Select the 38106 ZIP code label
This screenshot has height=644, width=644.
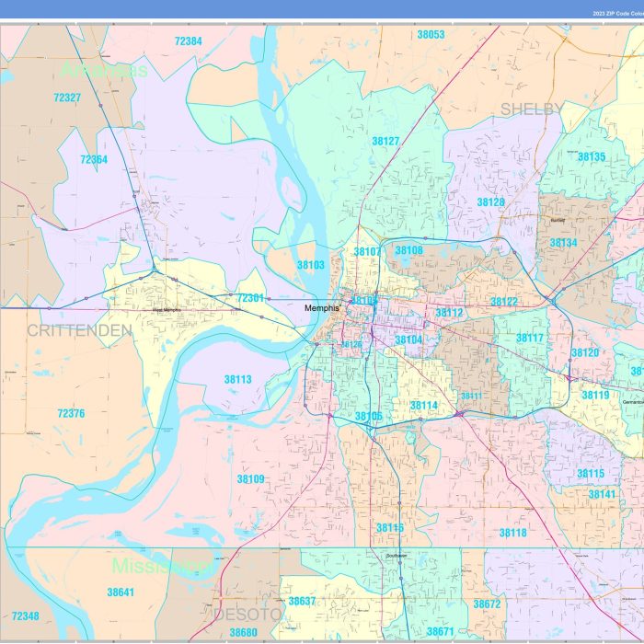coord(369,417)
